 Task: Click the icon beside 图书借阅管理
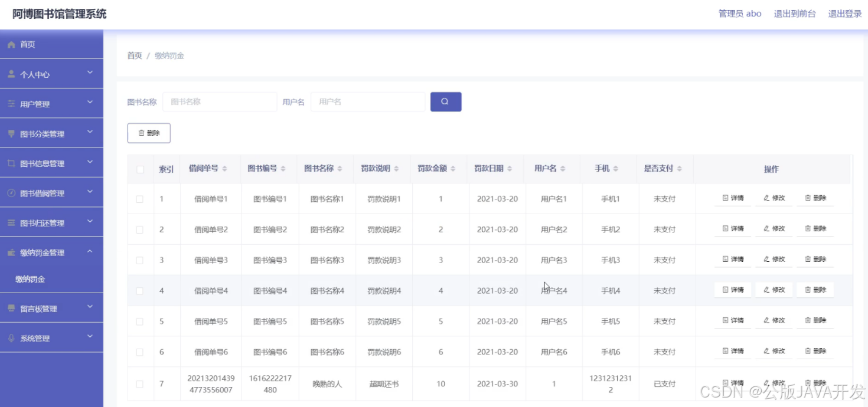(x=11, y=193)
